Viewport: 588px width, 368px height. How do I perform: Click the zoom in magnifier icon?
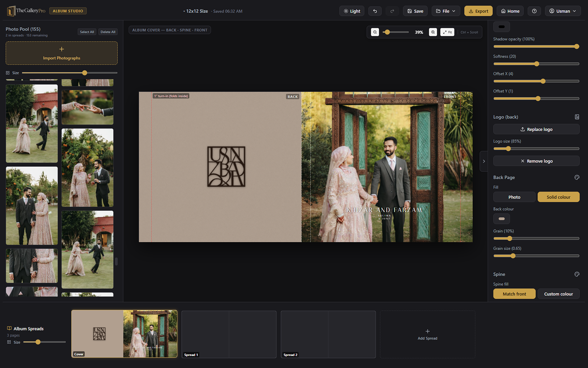pyautogui.click(x=433, y=32)
